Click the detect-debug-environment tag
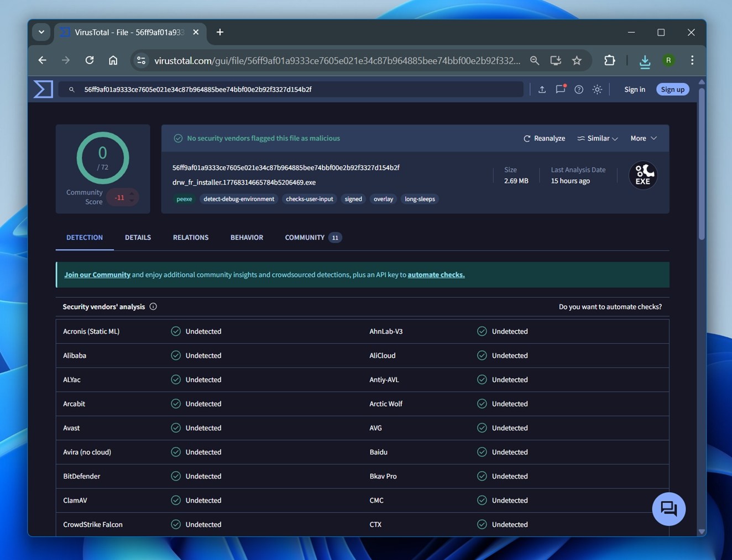Viewport: 732px width, 560px height. point(239,199)
